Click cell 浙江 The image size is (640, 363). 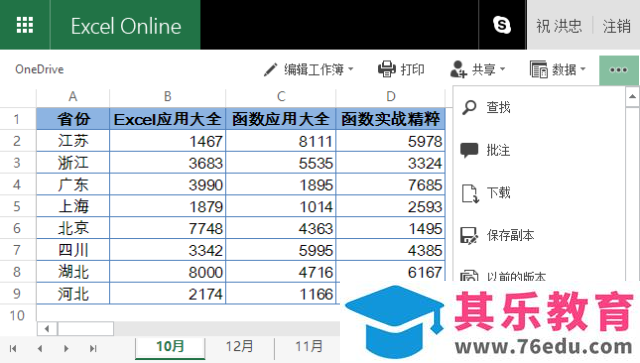tap(73, 163)
